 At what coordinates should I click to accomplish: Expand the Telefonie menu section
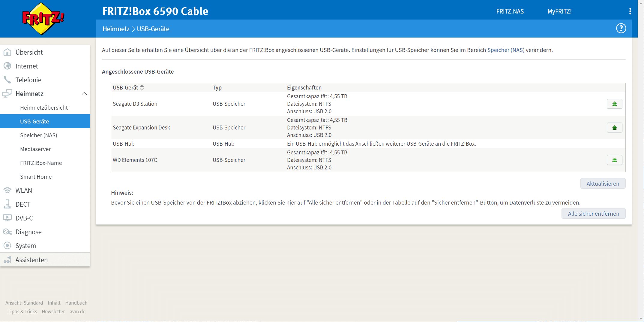28,80
